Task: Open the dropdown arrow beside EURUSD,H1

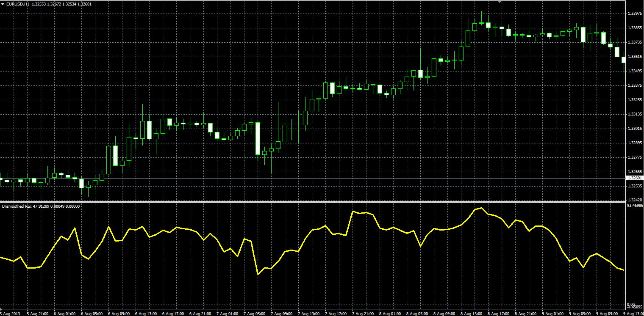Action: pyautogui.click(x=3, y=4)
